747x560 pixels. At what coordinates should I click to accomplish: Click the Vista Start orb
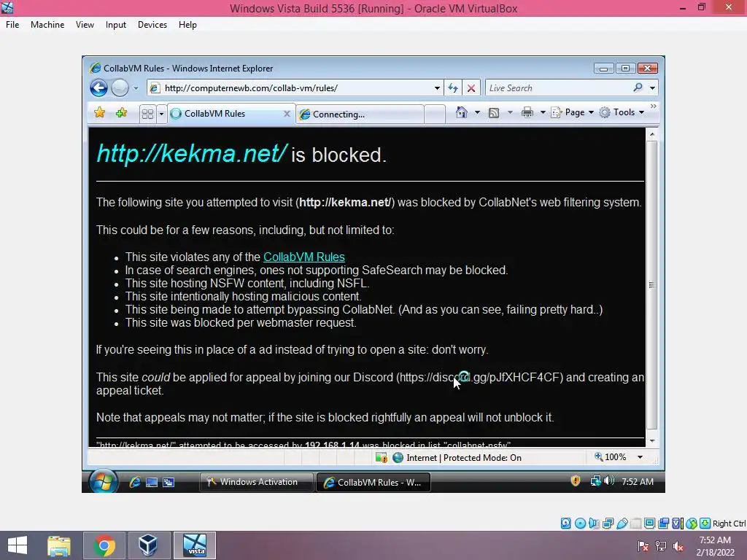pyautogui.click(x=104, y=481)
